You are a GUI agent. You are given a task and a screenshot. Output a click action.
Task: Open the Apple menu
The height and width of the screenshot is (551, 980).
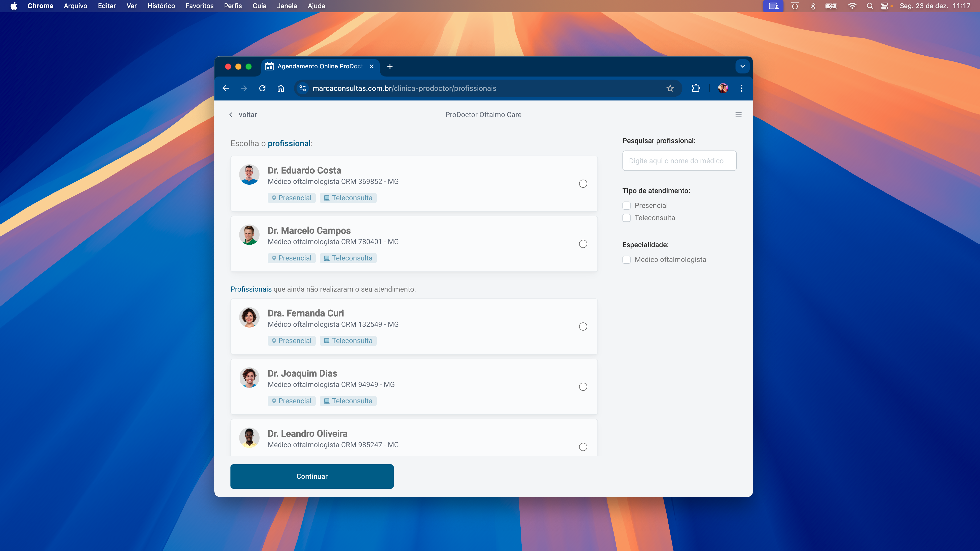coord(14,6)
